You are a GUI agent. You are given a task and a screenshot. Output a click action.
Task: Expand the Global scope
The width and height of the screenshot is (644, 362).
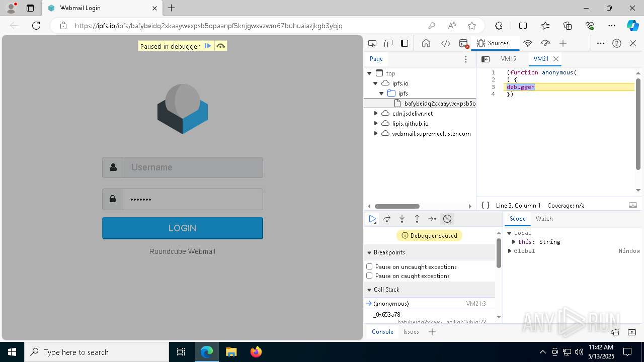[510, 251]
